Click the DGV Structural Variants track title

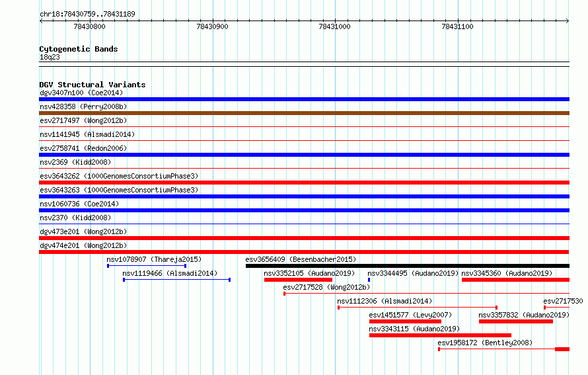[x=92, y=85]
